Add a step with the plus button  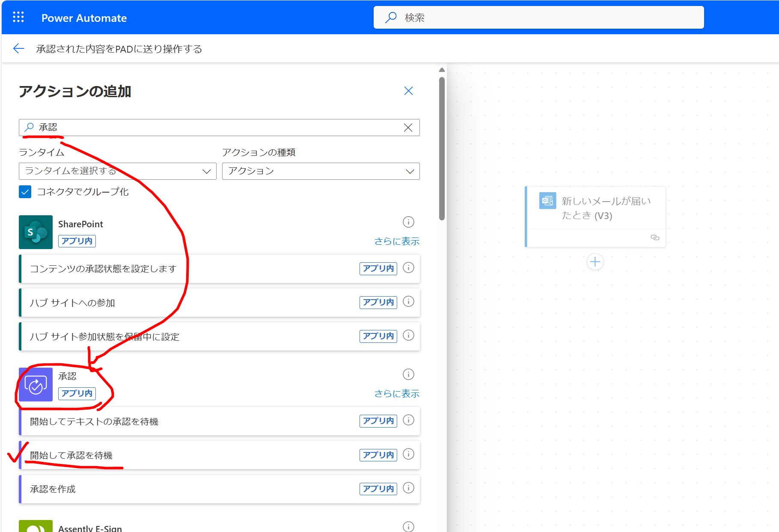(595, 262)
